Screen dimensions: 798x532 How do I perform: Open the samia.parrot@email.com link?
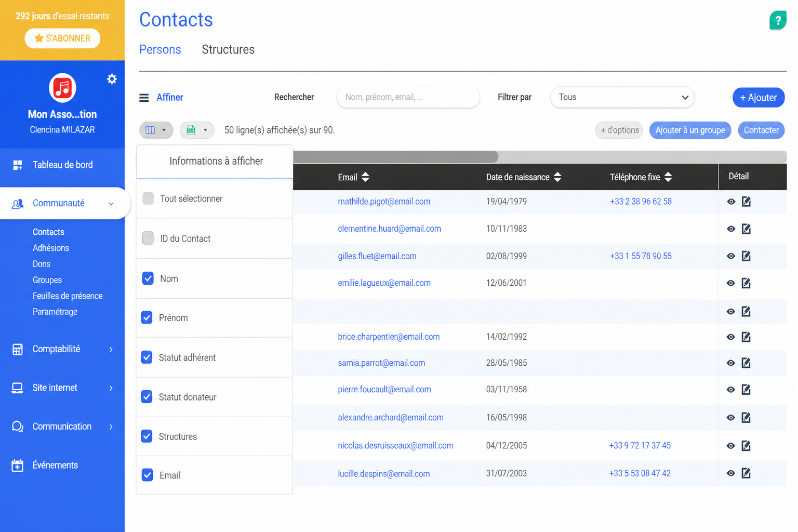tap(381, 363)
